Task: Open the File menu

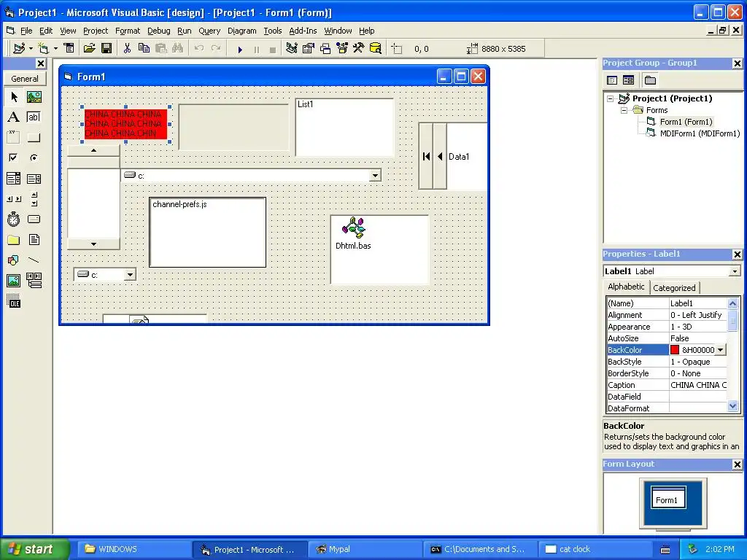Action: tap(26, 31)
